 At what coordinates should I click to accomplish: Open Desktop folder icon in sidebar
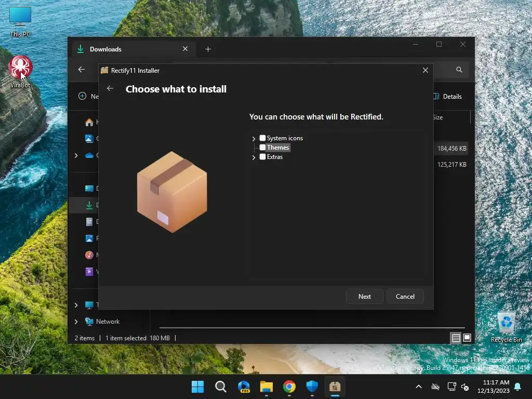[x=89, y=188]
